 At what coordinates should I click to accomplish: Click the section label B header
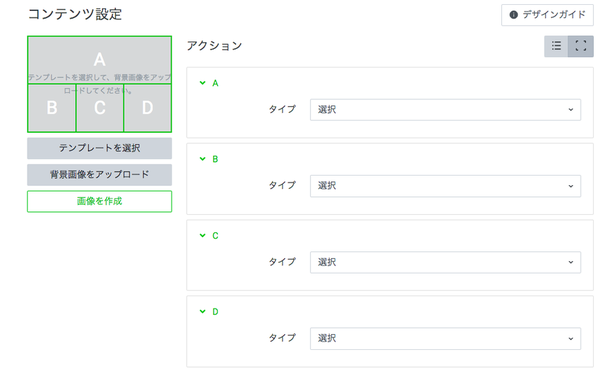point(215,159)
